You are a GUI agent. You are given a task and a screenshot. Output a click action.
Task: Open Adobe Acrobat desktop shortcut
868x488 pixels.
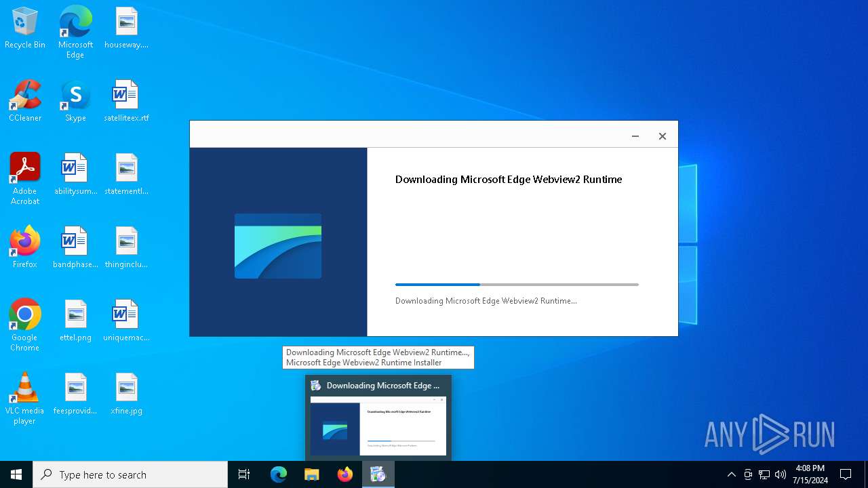click(25, 178)
